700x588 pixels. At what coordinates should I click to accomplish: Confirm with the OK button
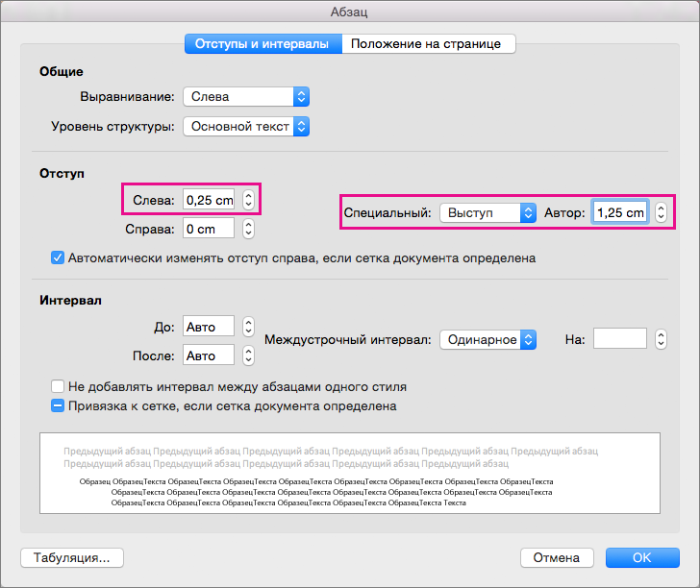[x=642, y=557]
